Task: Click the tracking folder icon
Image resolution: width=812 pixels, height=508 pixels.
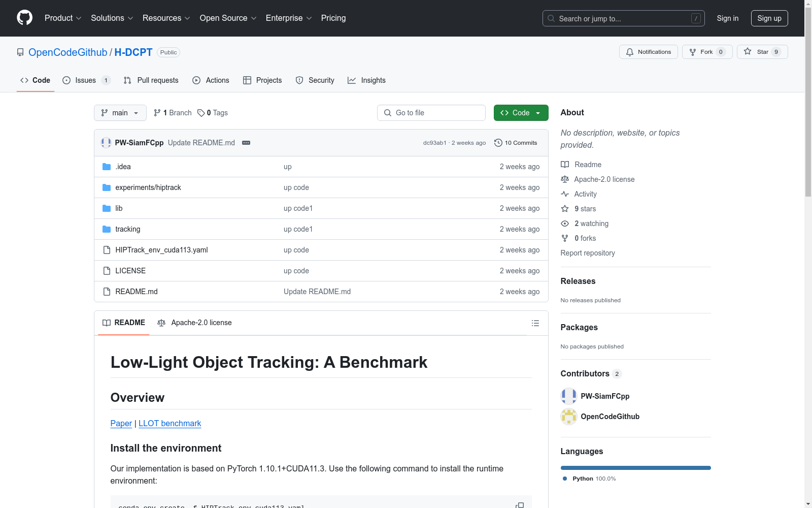Action: click(x=107, y=229)
